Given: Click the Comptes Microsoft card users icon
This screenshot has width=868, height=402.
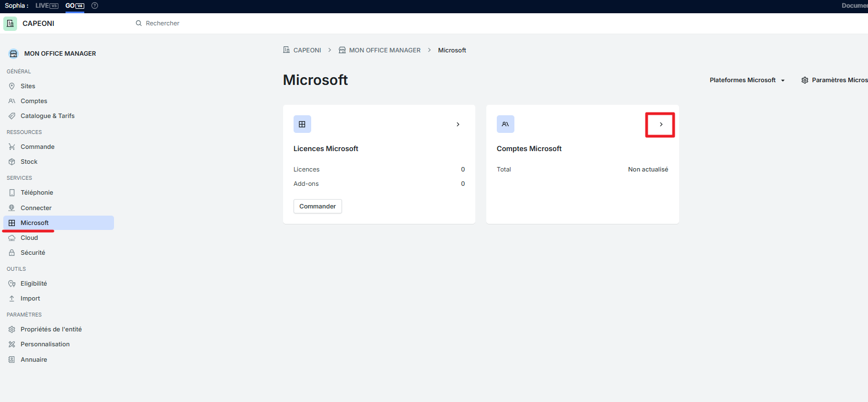Looking at the screenshot, I should point(506,124).
